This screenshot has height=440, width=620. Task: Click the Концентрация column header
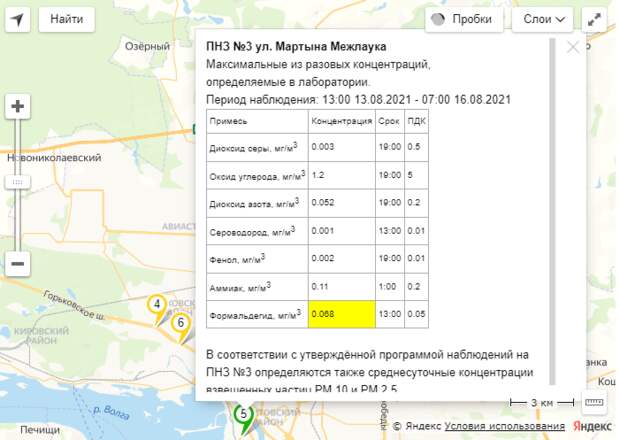[x=340, y=120]
